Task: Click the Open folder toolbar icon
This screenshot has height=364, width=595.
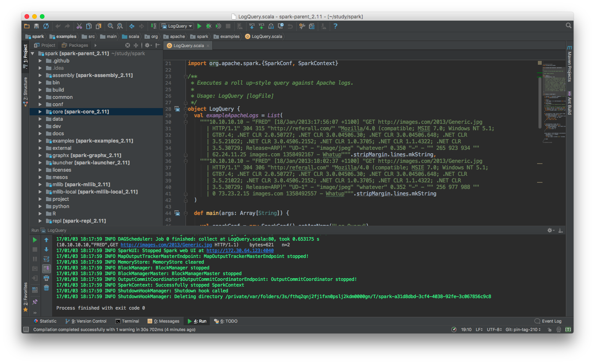Action: (27, 26)
